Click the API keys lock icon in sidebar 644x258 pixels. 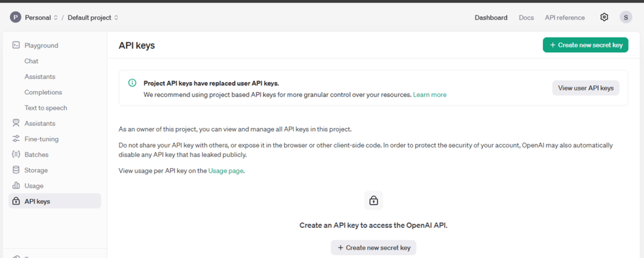coord(16,202)
